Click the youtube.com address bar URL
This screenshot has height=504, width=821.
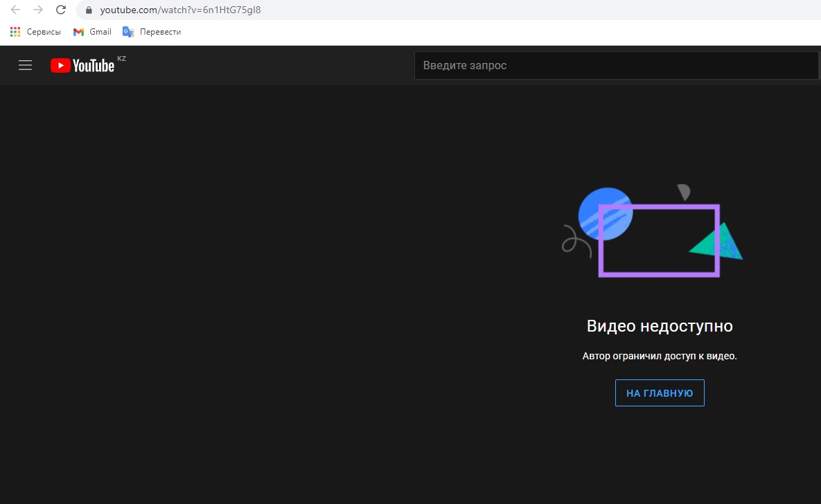pyautogui.click(x=180, y=10)
